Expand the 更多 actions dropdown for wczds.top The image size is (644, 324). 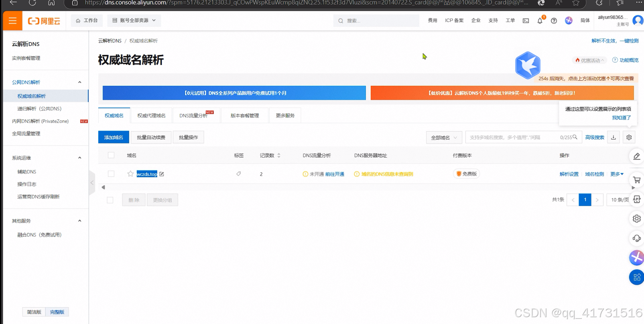click(x=617, y=174)
